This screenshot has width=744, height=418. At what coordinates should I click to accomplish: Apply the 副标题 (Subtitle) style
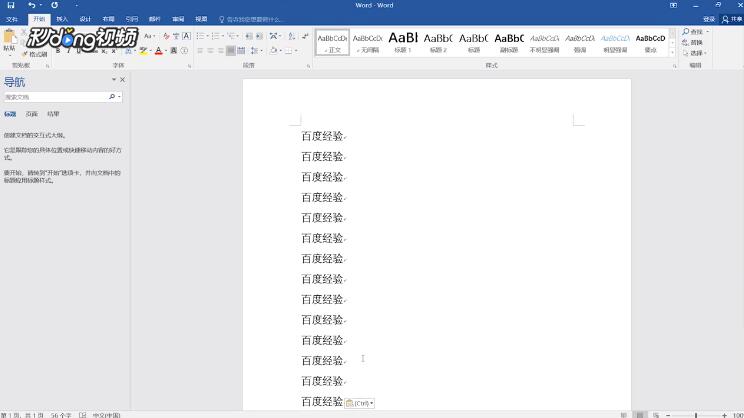pos(509,42)
